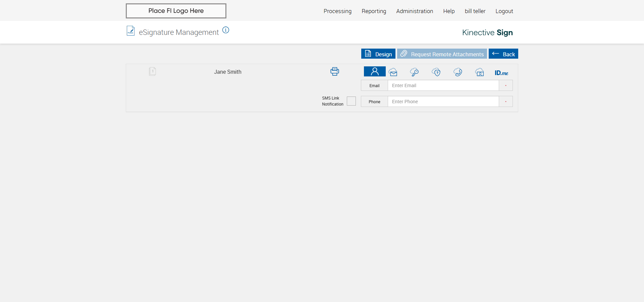The image size is (644, 302).
Task: Open the Processing menu
Action: coord(337,11)
